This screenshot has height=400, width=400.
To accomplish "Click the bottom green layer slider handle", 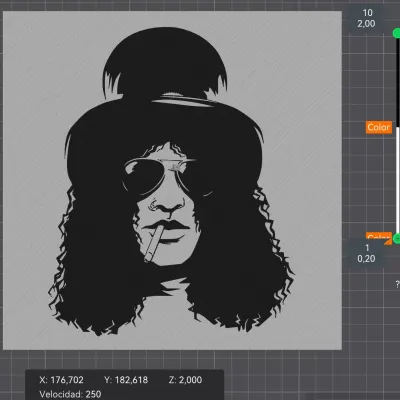I will tap(397, 238).
